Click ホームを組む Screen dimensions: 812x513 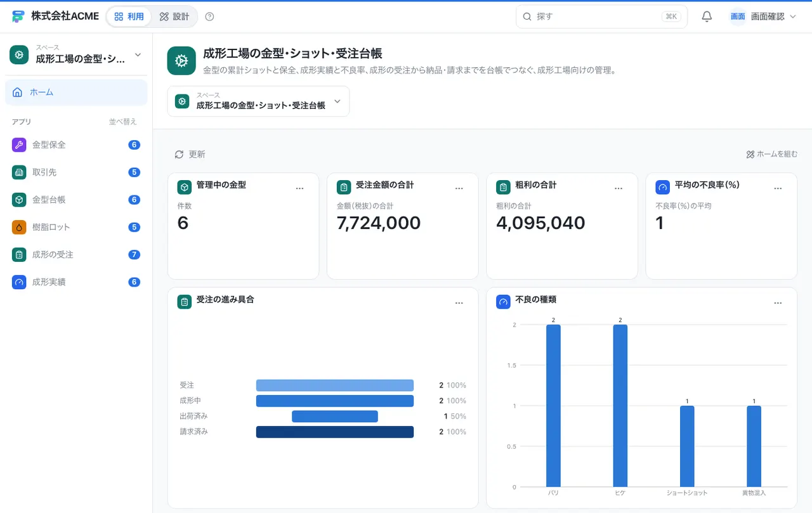click(x=772, y=154)
